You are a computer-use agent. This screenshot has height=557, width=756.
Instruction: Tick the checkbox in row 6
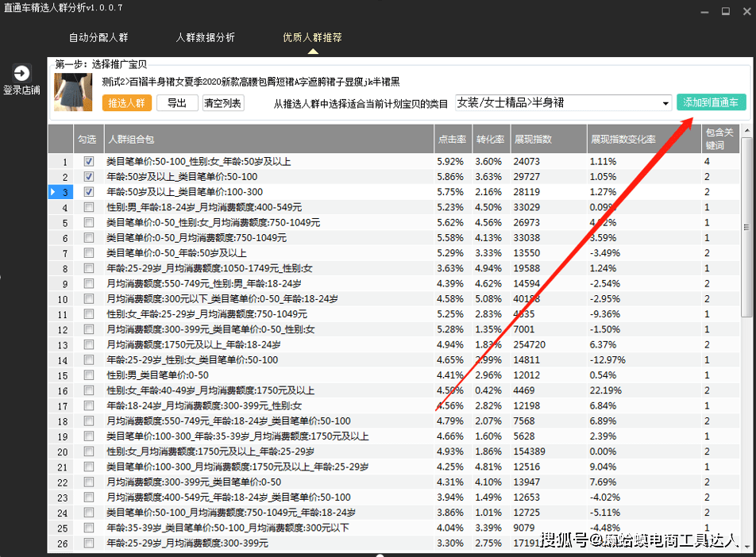89,237
